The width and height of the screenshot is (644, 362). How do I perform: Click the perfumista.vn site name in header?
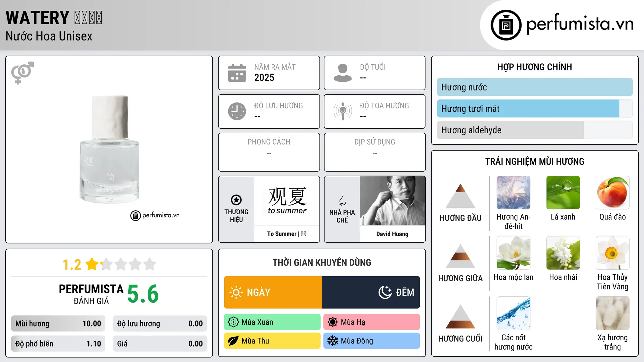tap(580, 24)
